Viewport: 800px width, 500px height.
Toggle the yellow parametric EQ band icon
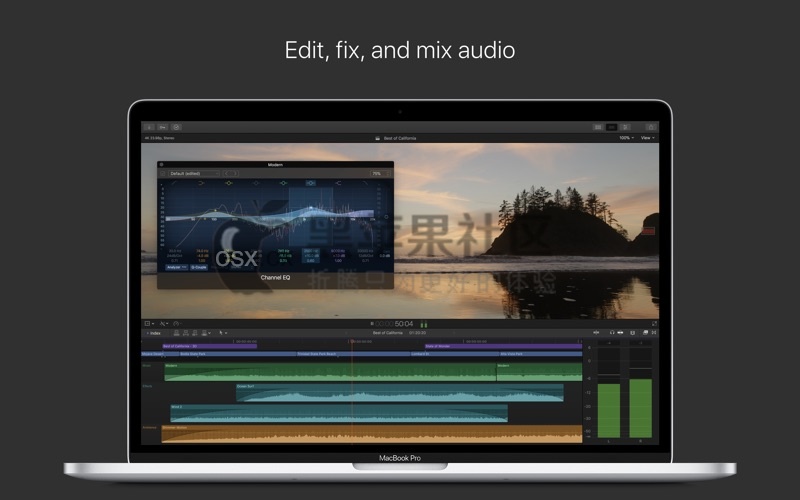229,183
